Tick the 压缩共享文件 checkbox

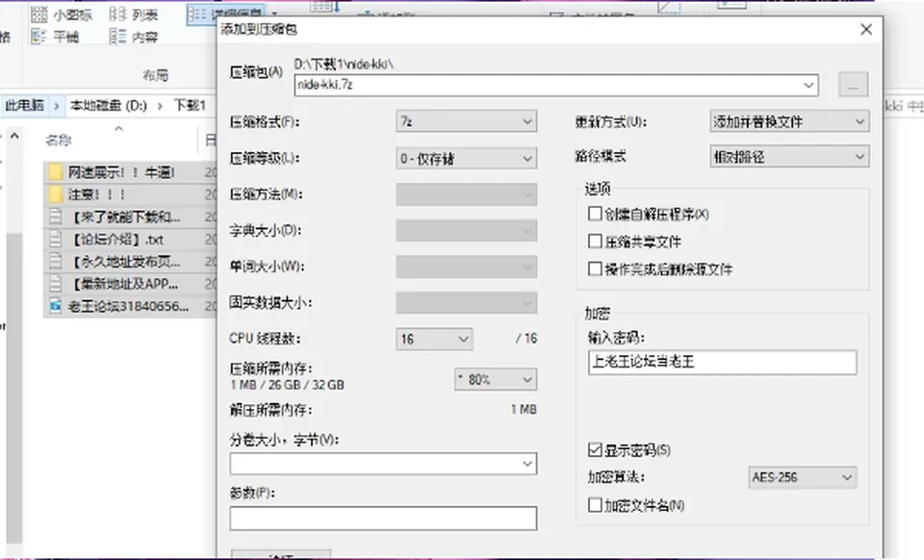[595, 241]
